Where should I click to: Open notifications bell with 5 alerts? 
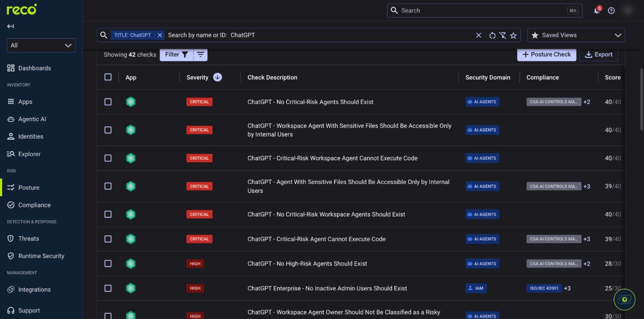pos(597,10)
